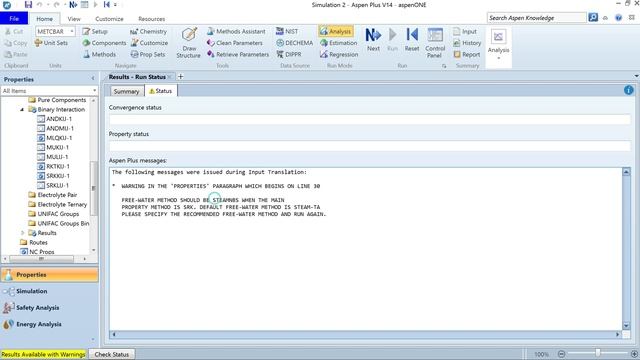Open Prop Sets
This screenshot has width=640, height=360.
point(148,54)
